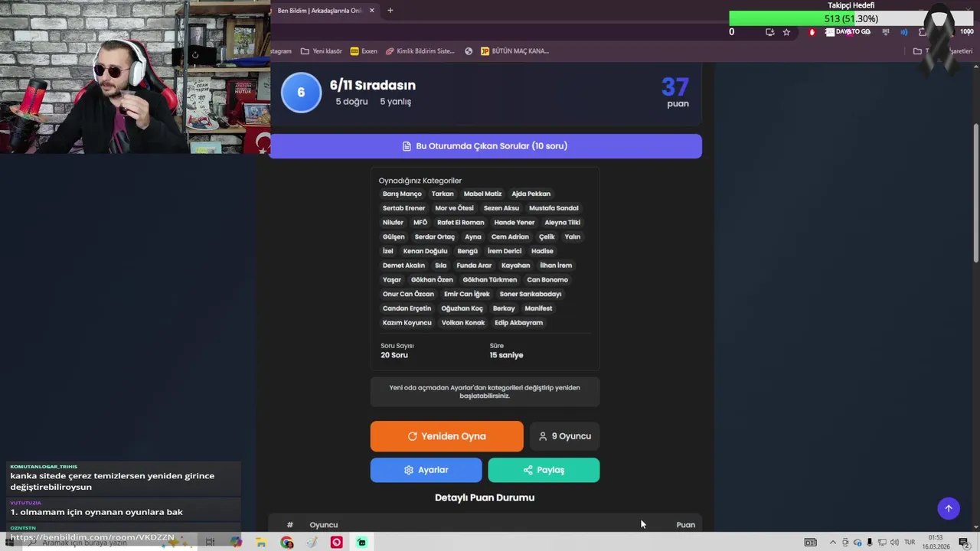This screenshot has height=551, width=980.
Task: Open the Ayarlar settings button
Action: [426, 470]
